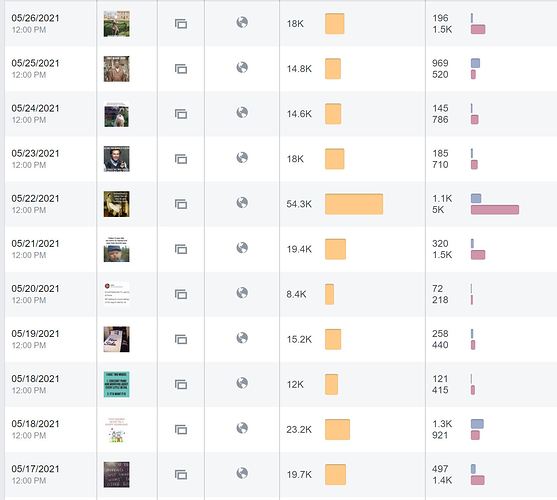Click the globe icon in the 05/17/2021 row
Viewport: 557px width, 500px height.
[242, 473]
